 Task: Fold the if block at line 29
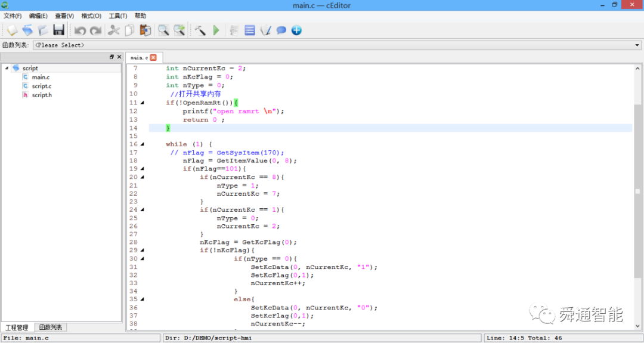143,250
